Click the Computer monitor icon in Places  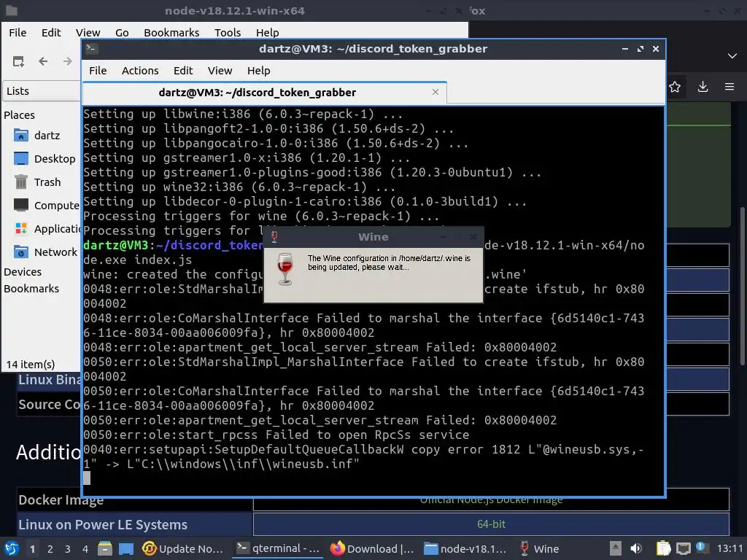point(20,205)
